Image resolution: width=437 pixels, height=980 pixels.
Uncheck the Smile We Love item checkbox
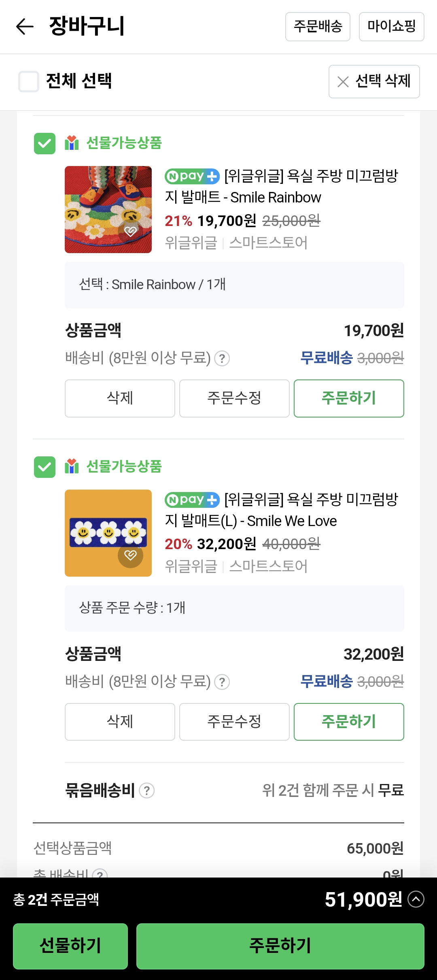[x=45, y=467]
